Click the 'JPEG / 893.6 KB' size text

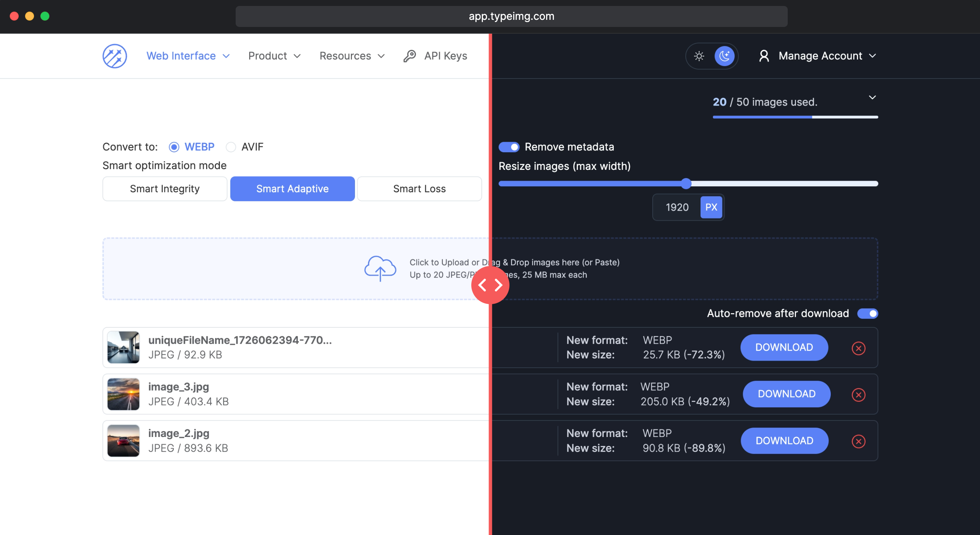pyautogui.click(x=188, y=448)
